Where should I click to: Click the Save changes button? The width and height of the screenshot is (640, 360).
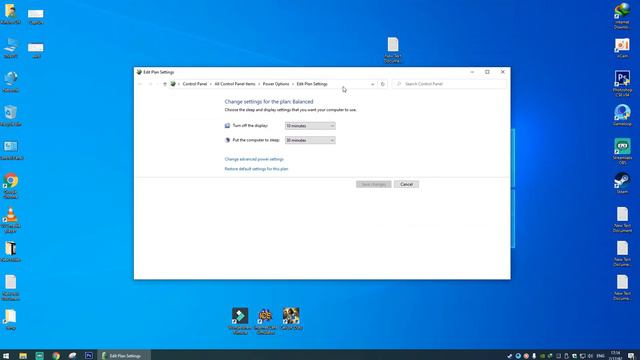click(373, 184)
